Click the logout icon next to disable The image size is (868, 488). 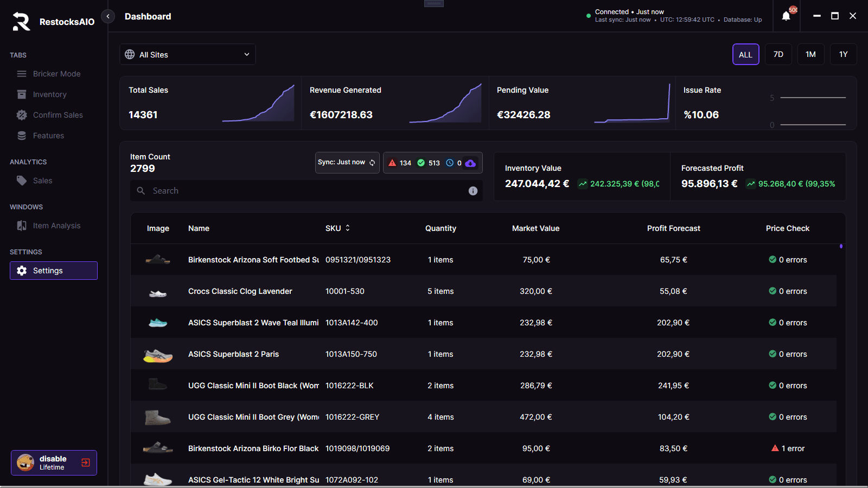tap(86, 463)
